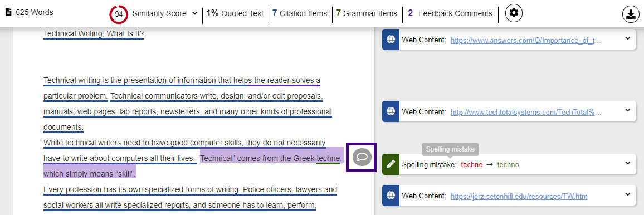This screenshot has width=644, height=215.
Task: Expand the jerz.setonhill.edu web content card
Action: tap(627, 194)
